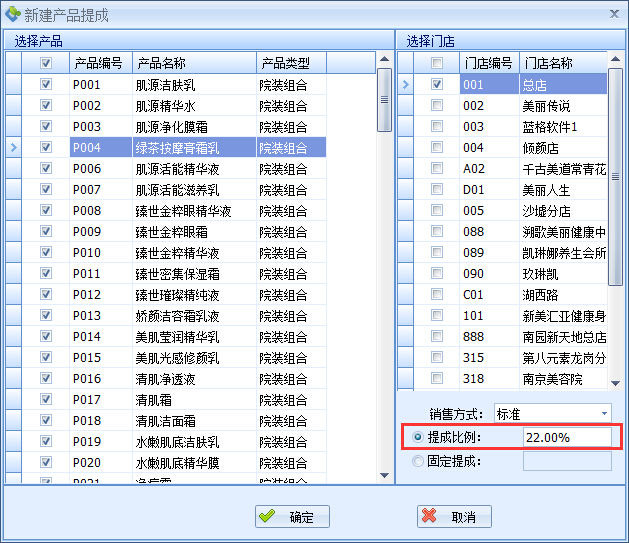Uncheck store 001 总店 checkbox
629x543 pixels.
click(436, 85)
